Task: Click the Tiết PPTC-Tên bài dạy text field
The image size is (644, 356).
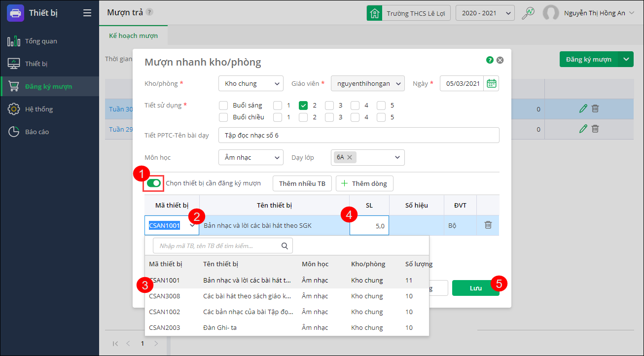Action: (x=358, y=135)
